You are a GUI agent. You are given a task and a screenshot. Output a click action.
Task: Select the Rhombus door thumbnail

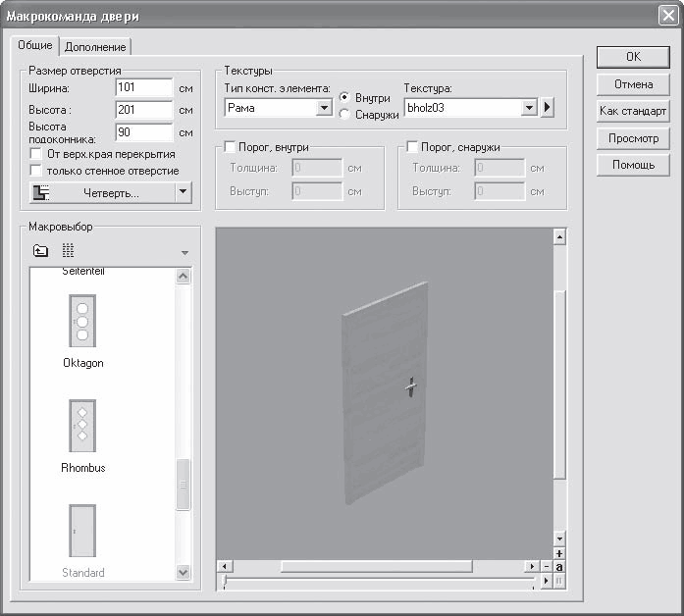(x=82, y=425)
